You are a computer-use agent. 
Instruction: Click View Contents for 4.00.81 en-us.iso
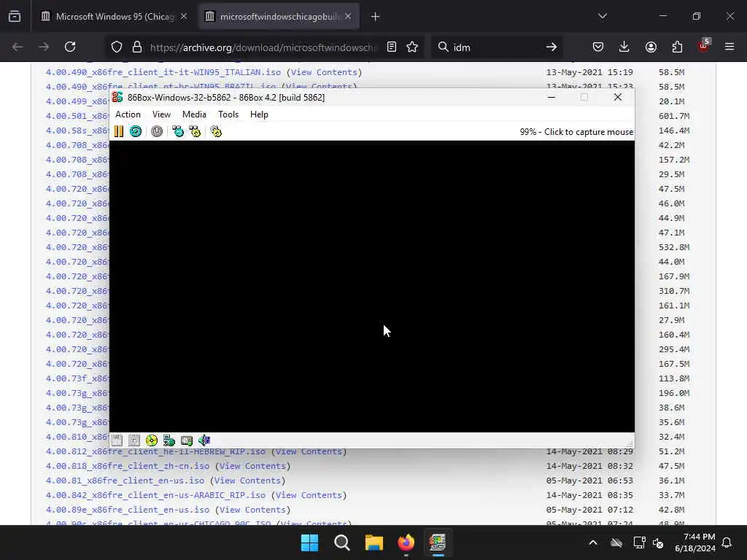[x=248, y=481]
